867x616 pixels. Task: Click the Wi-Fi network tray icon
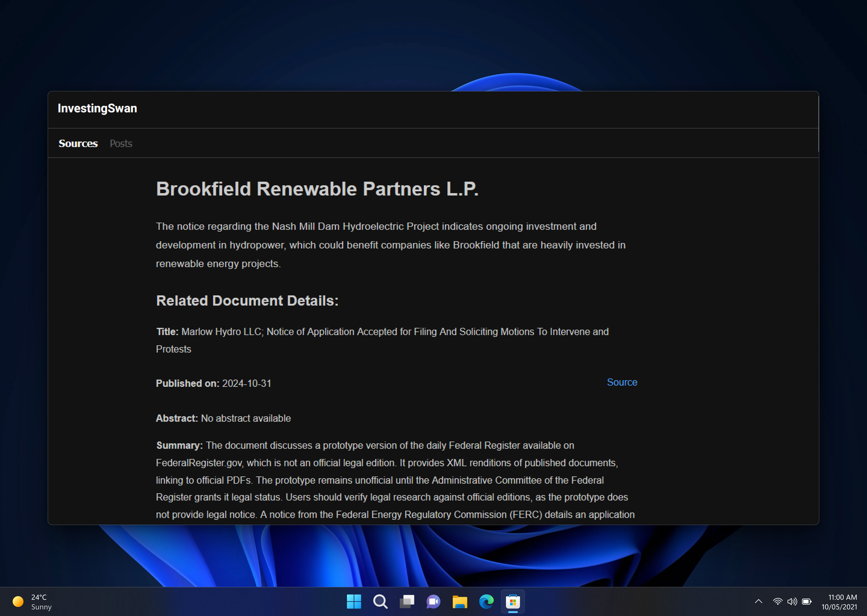777,601
